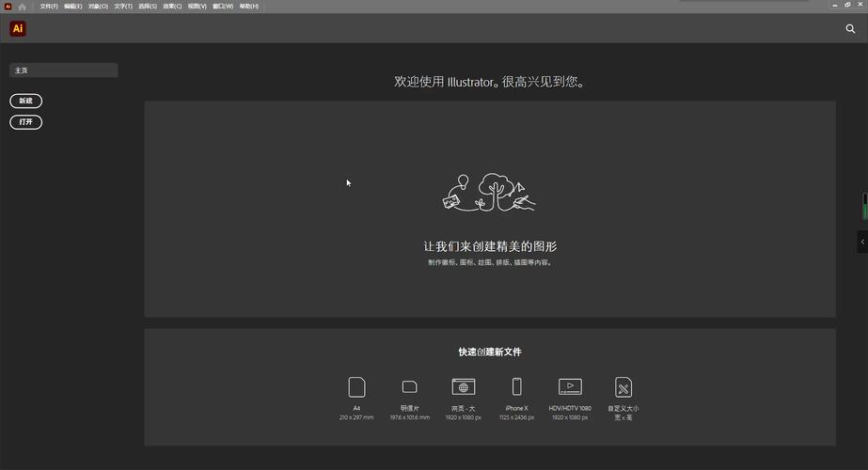Open the 效果(C) menu
This screenshot has height=470, width=868.
click(x=172, y=6)
